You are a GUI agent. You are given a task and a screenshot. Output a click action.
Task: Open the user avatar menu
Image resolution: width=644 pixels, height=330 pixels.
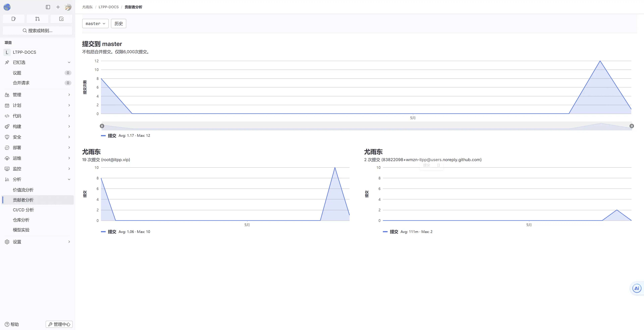[68, 7]
